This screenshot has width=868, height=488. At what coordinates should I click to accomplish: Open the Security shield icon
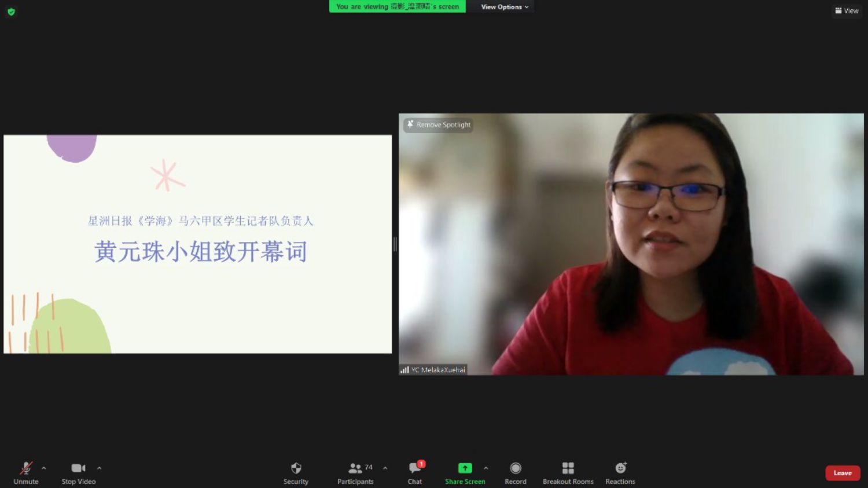(x=296, y=468)
